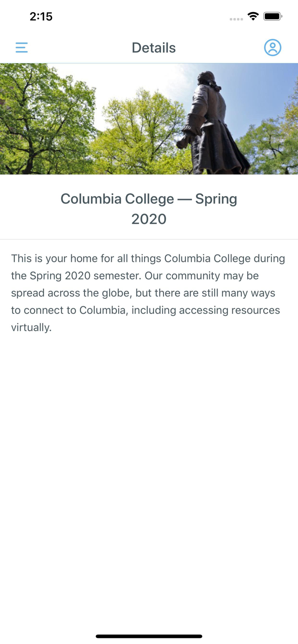Tap the clock showing 2:15
Image resolution: width=298 pixels, height=644 pixels.
[x=41, y=16]
